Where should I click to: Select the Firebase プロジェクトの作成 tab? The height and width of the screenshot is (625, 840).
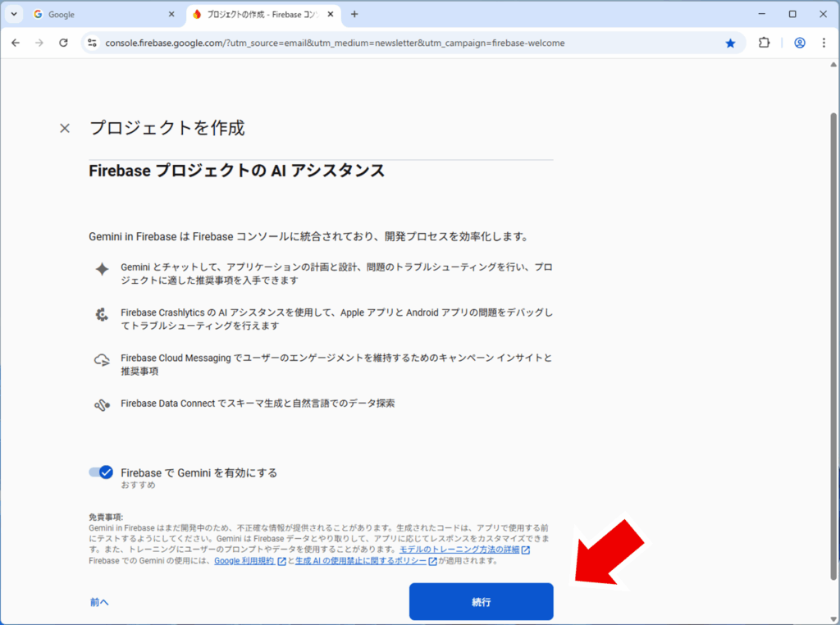point(262,15)
